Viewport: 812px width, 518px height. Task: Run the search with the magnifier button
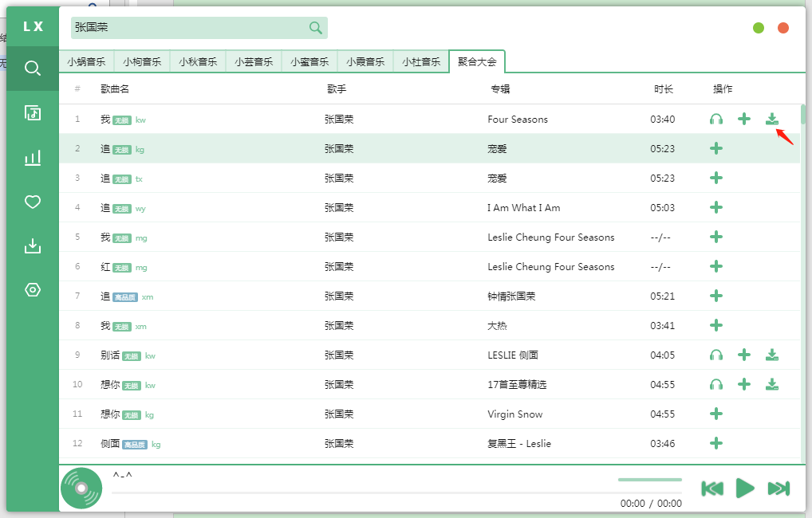[x=316, y=27]
